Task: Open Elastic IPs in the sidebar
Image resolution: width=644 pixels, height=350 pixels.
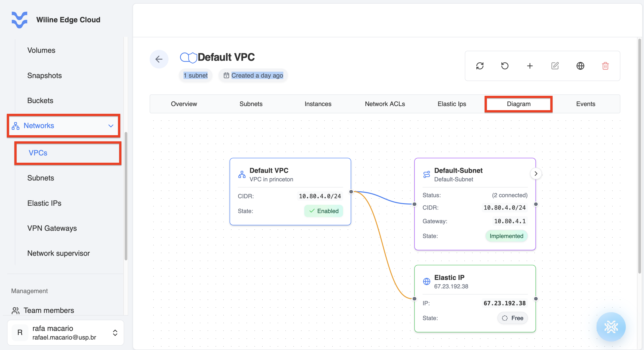Action: click(44, 203)
